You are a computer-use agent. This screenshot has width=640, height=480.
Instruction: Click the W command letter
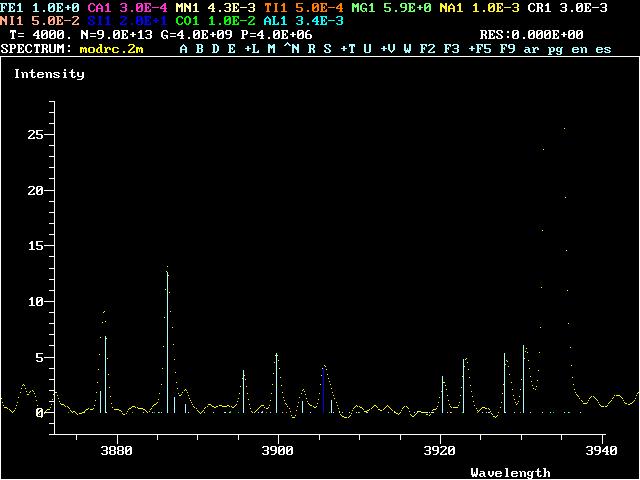pyautogui.click(x=407, y=49)
